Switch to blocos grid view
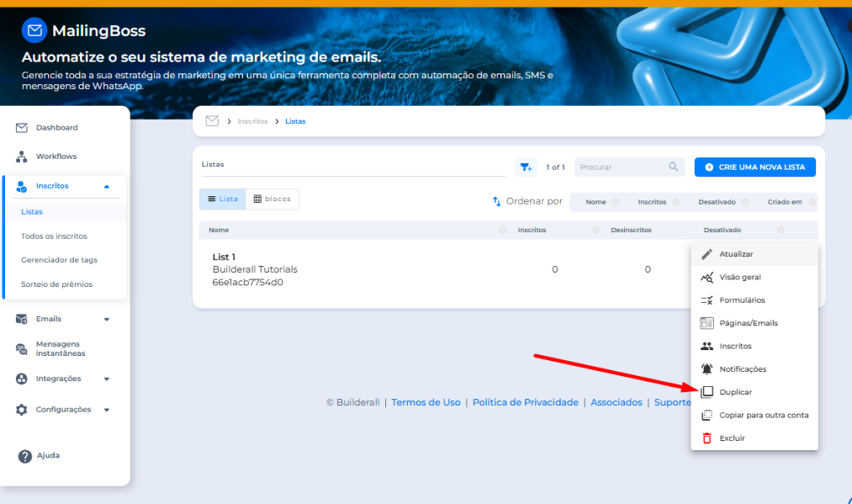The image size is (852, 504). click(x=272, y=200)
